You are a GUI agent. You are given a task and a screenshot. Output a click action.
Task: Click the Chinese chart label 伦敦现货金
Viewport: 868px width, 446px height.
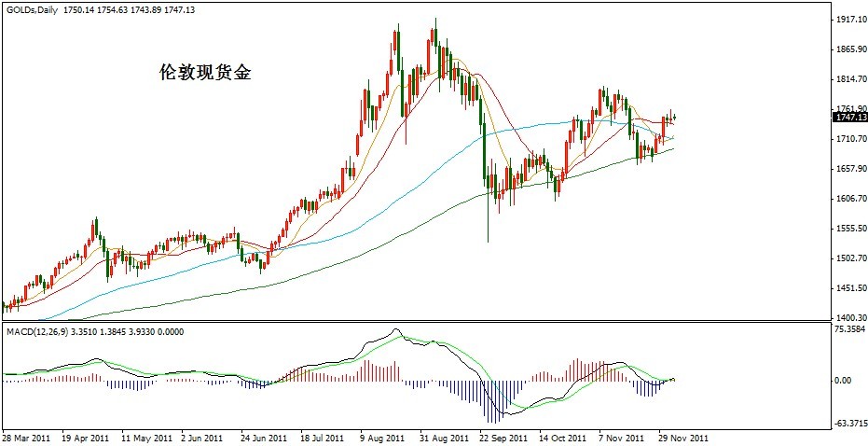point(205,72)
